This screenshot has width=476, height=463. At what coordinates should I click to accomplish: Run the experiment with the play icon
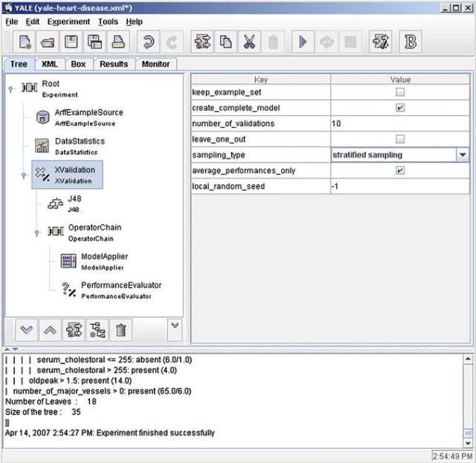(x=303, y=42)
